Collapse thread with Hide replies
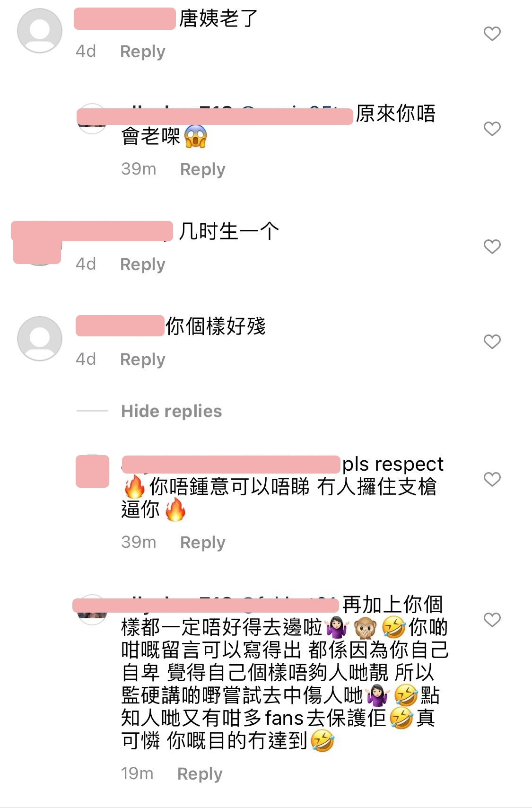 [x=171, y=411]
